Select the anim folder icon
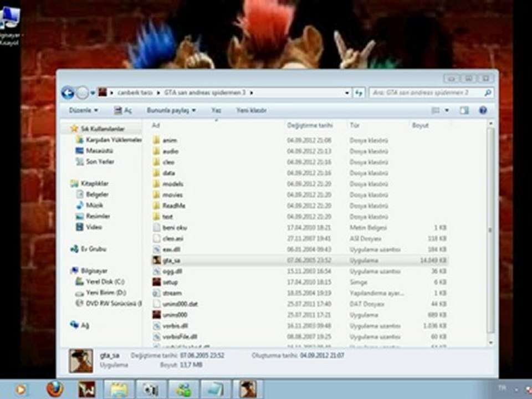This screenshot has height=399, width=532. pyautogui.click(x=156, y=140)
